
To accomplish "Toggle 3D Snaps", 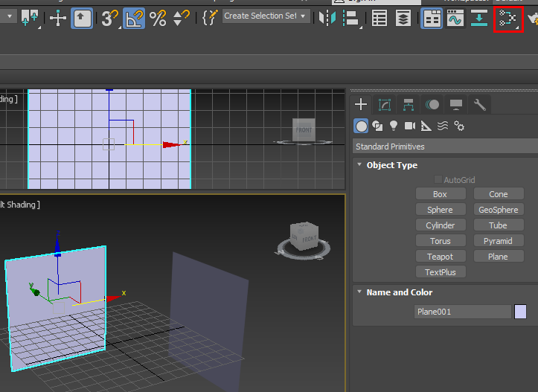I will coord(110,18).
